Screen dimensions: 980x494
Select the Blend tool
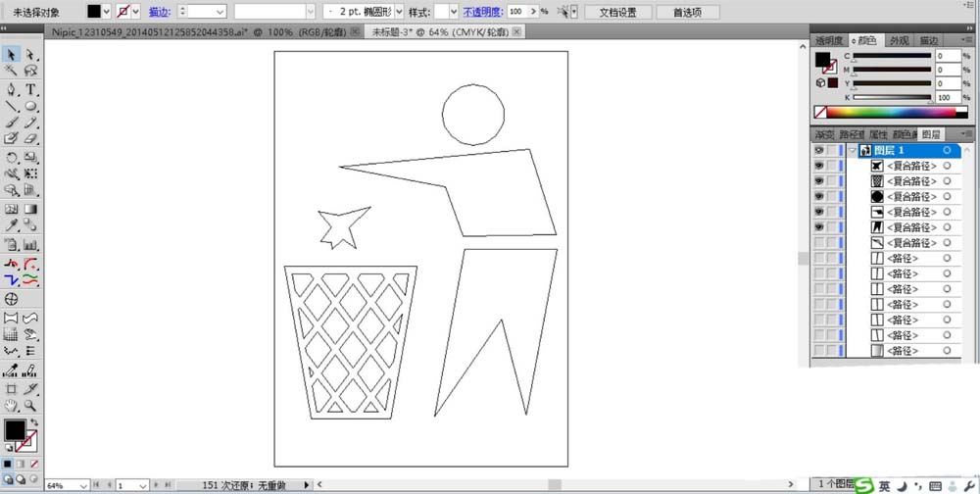30,225
